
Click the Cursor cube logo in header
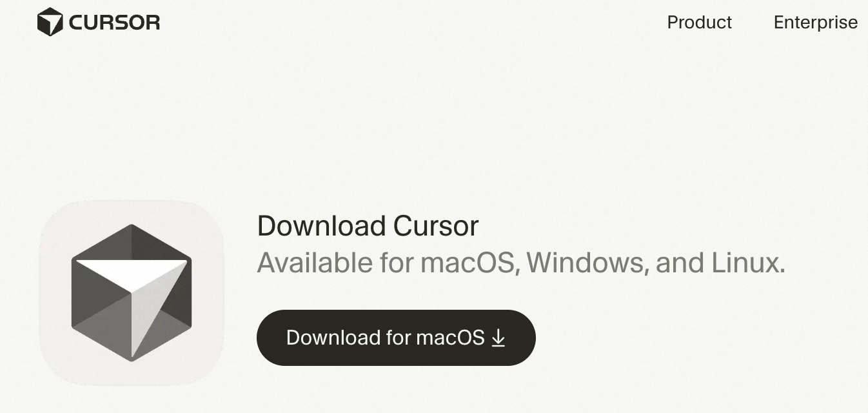pos(50,22)
